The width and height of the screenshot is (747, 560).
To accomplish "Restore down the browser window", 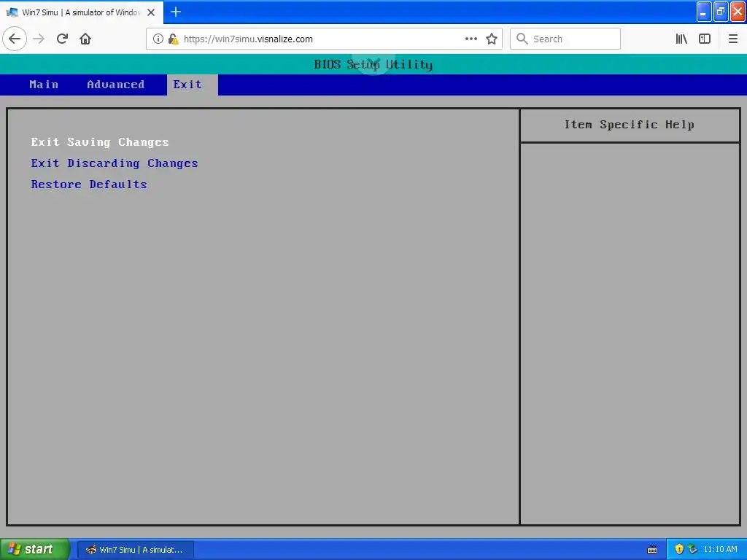I will tap(721, 12).
